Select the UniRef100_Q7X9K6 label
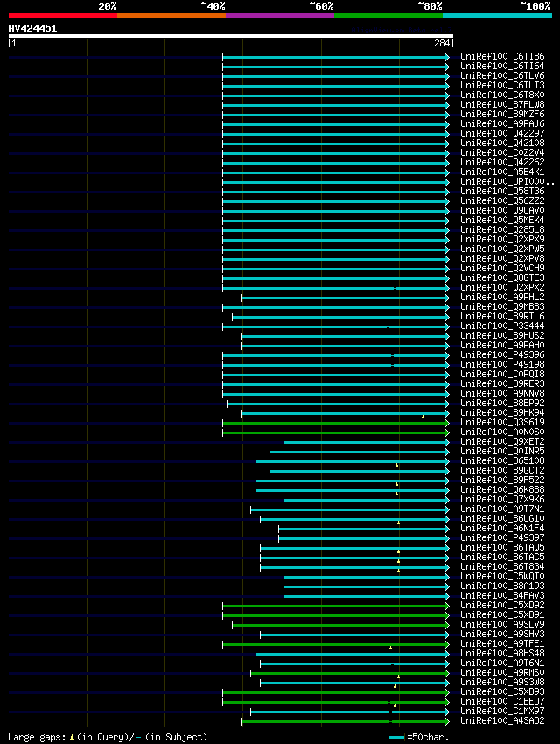The height and width of the screenshot is (744, 560). pyautogui.click(x=502, y=499)
